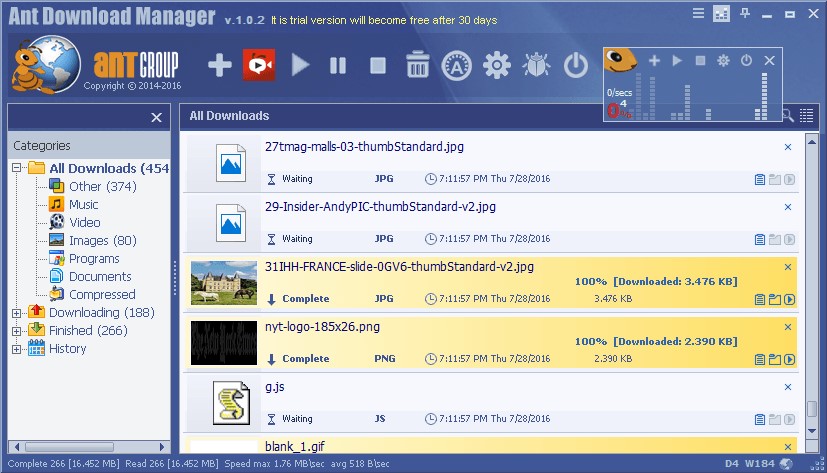Open the Finished (266) category

click(88, 330)
